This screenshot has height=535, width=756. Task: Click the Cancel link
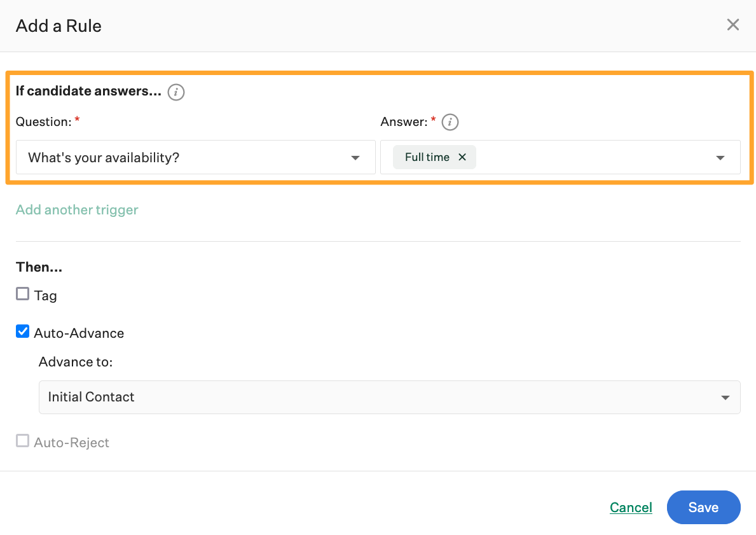(630, 507)
